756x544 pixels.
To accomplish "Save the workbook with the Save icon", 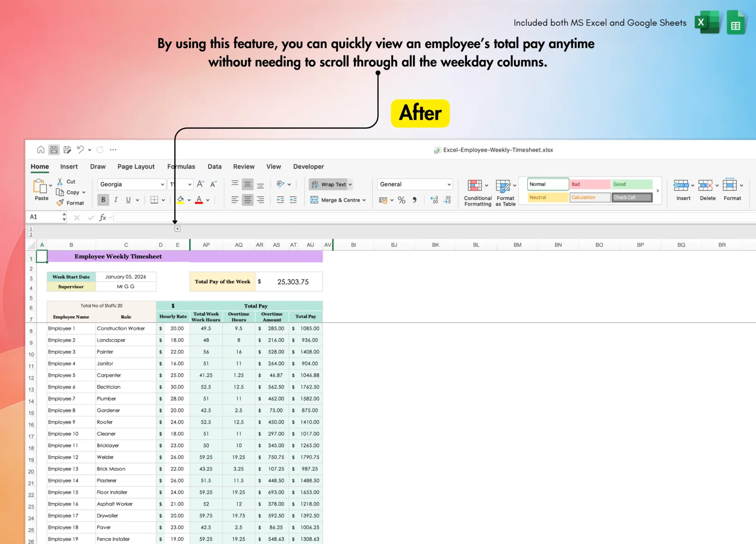I will click(54, 150).
